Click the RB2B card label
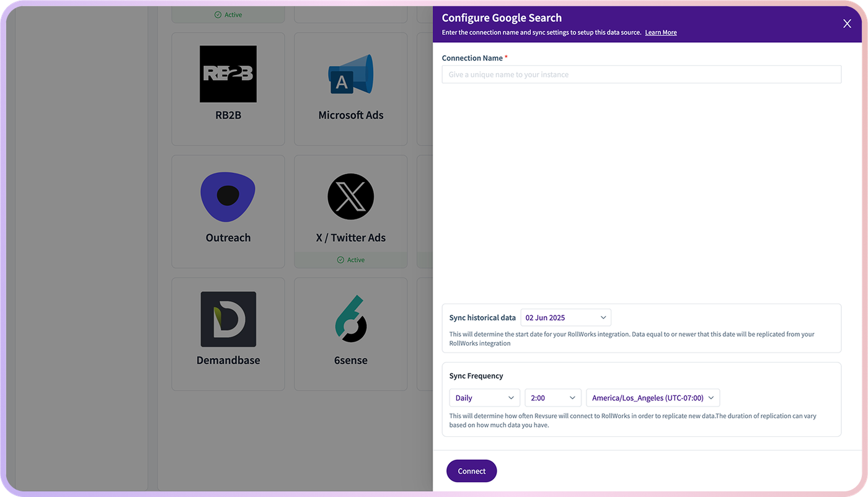This screenshot has height=497, width=868. click(228, 115)
